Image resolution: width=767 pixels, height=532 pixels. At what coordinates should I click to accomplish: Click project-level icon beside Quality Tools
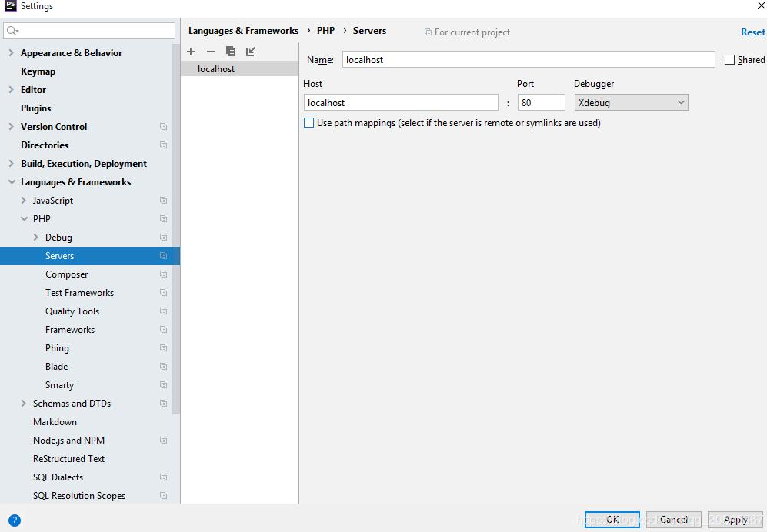(x=163, y=311)
